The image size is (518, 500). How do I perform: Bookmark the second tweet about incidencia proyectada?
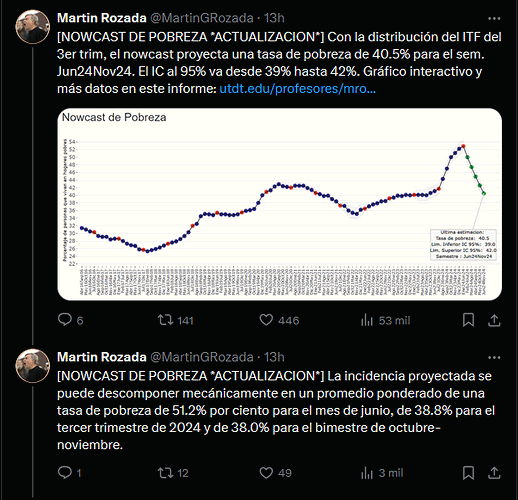[468, 473]
